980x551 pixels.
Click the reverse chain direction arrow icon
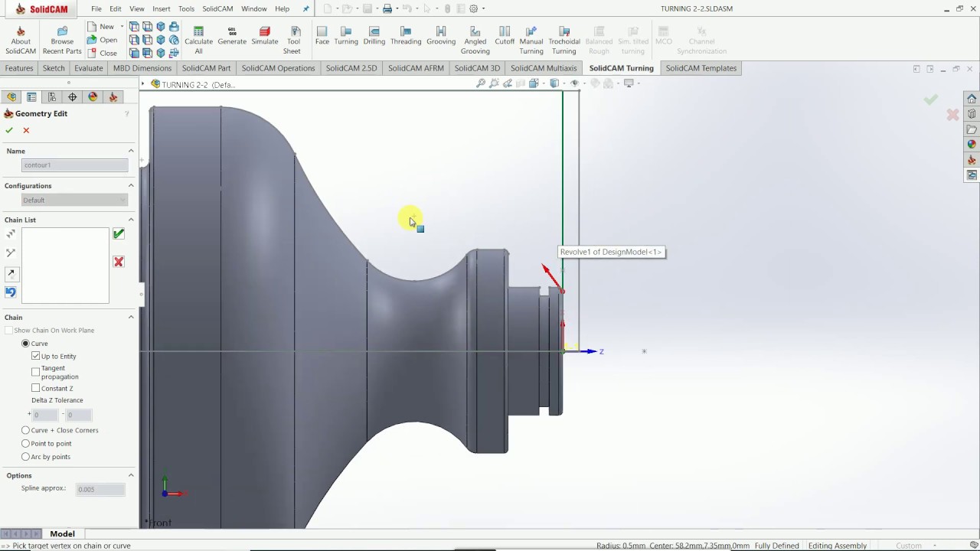pos(11,273)
